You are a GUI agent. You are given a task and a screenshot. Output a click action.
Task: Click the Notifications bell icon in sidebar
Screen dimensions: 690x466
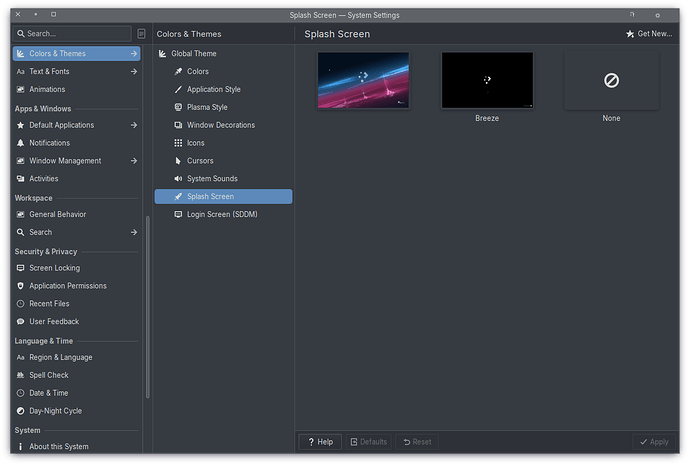click(x=20, y=143)
